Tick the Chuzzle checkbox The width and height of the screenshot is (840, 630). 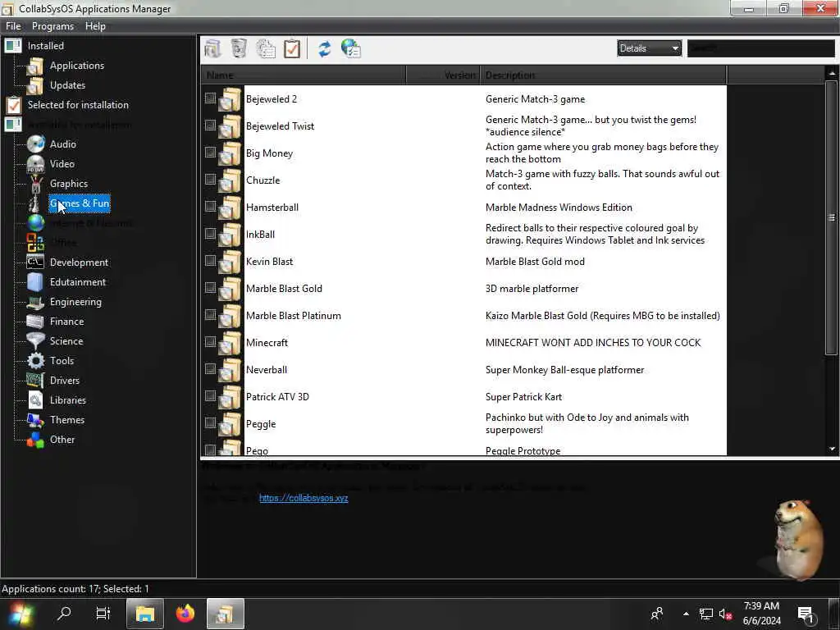(211, 179)
